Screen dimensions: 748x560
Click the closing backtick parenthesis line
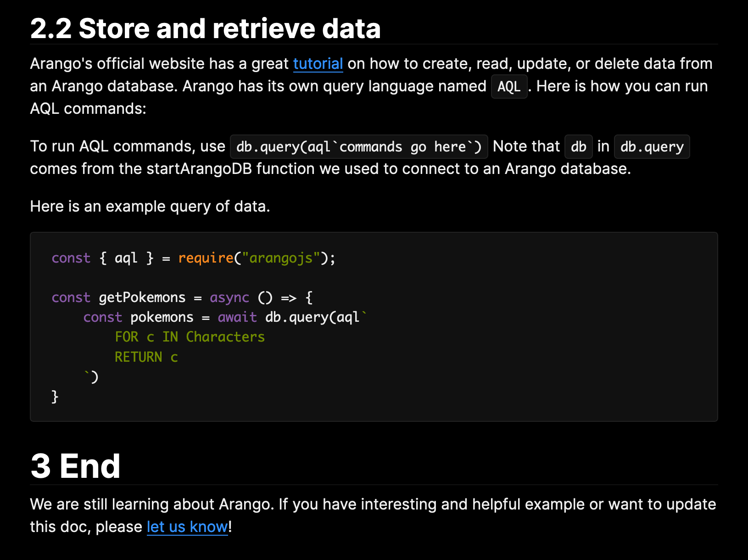[91, 377]
